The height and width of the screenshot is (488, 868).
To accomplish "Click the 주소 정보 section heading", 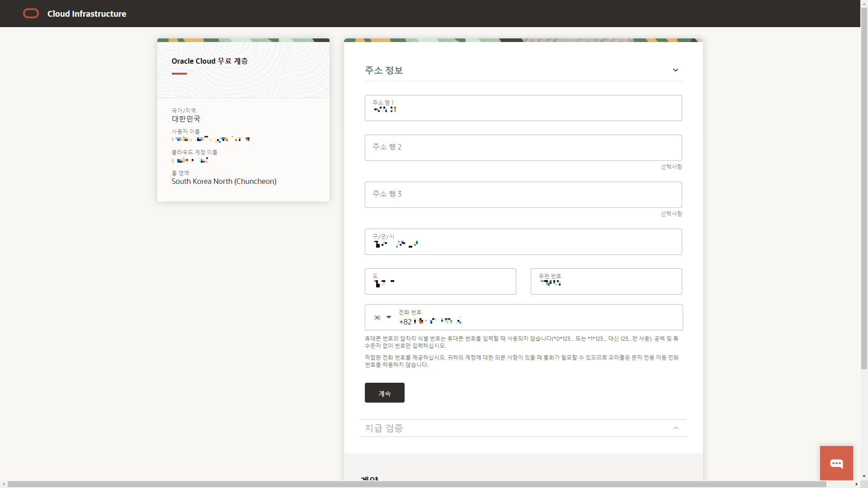I will [x=384, y=70].
